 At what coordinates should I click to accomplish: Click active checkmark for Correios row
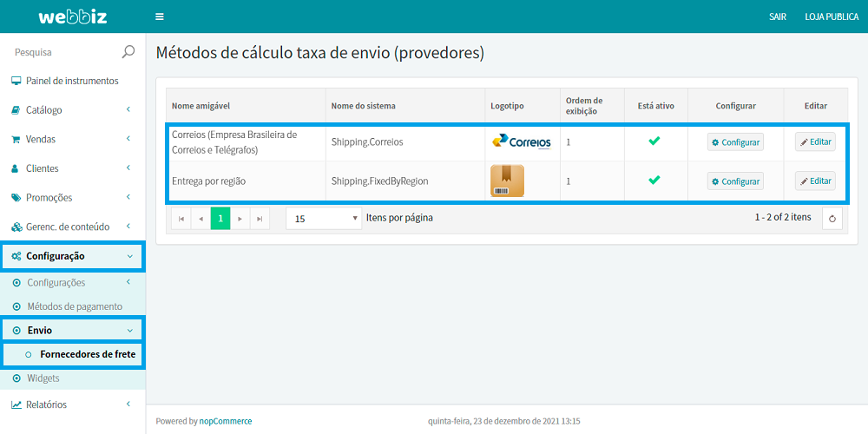coord(654,141)
